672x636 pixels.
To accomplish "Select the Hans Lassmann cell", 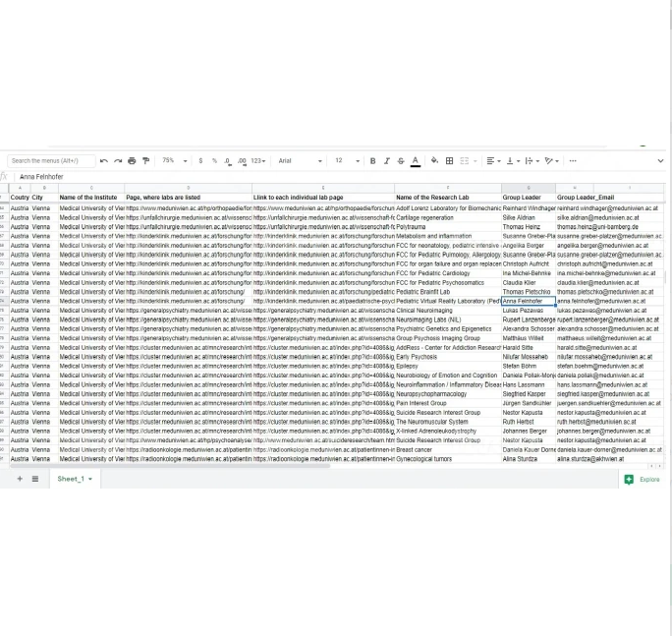I will tap(529, 384).
